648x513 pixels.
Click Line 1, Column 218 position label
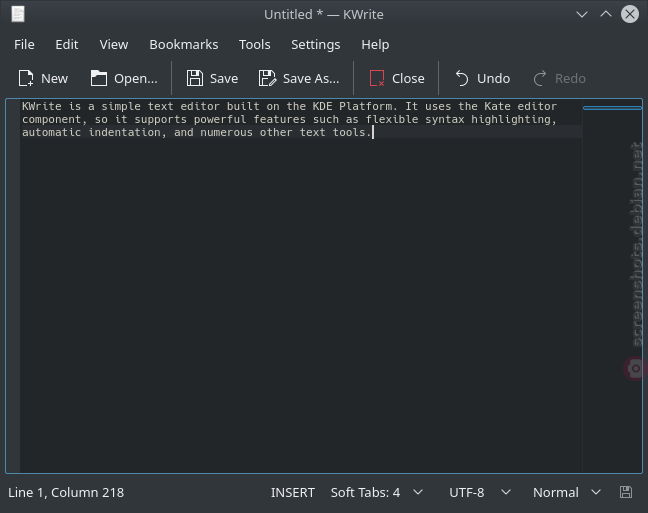66,492
